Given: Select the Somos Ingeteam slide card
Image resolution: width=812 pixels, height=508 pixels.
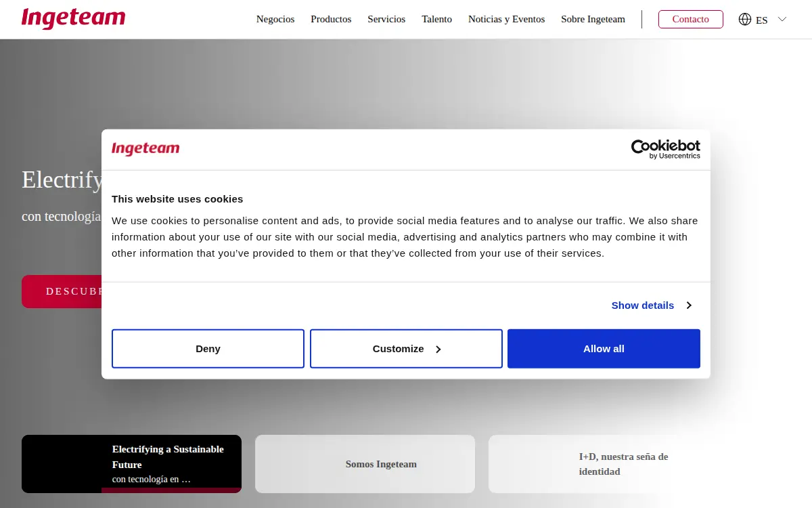Looking at the screenshot, I should [x=365, y=464].
